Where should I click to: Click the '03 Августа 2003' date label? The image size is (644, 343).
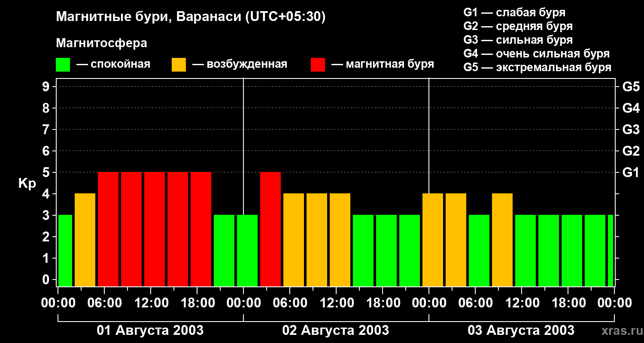coord(521,331)
